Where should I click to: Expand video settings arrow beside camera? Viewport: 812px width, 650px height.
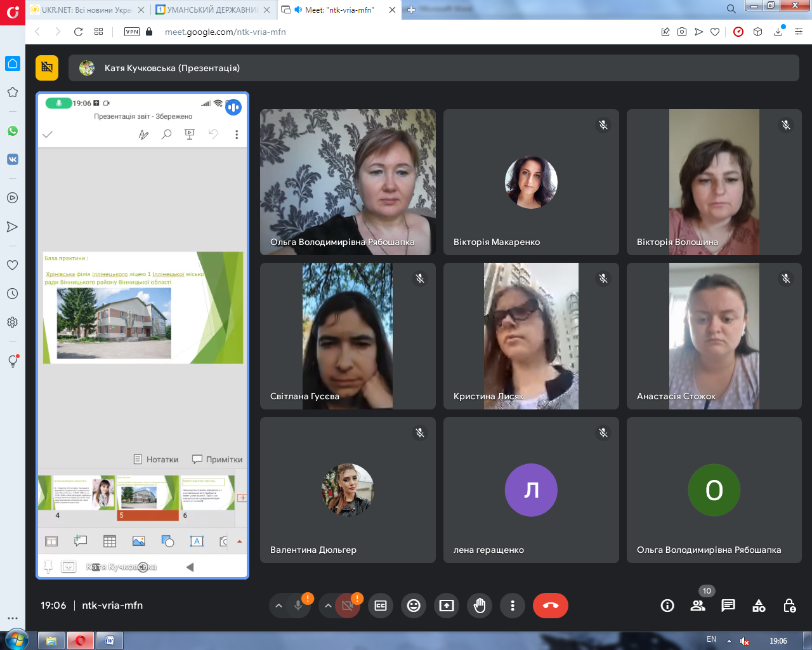(x=328, y=606)
